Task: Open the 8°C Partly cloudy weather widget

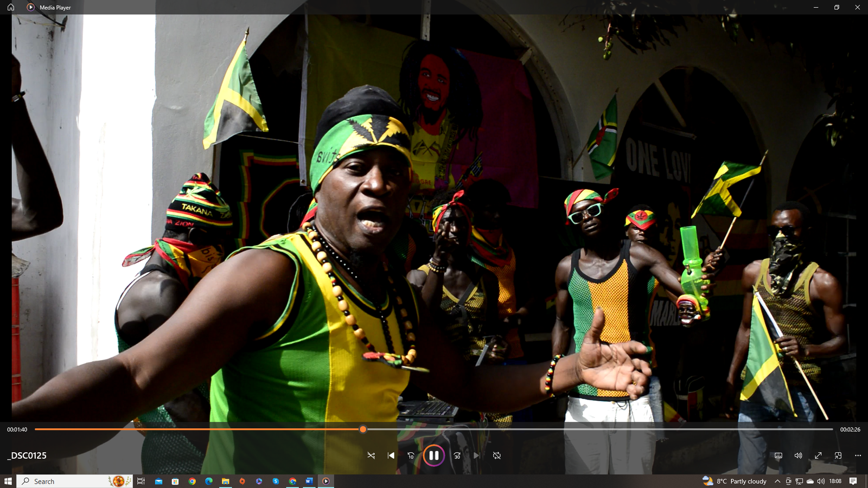Action: coord(735,481)
